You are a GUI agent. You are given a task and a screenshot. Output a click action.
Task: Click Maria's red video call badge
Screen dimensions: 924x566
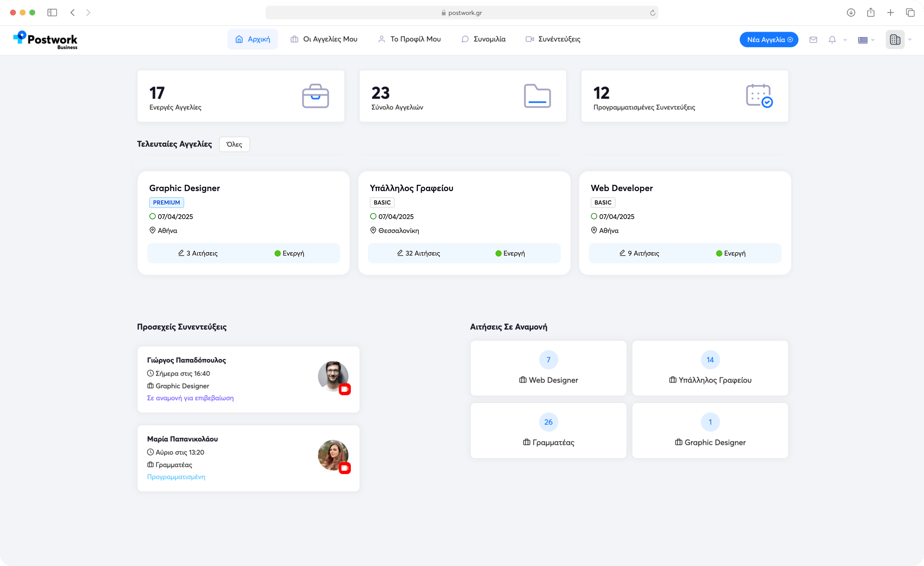[345, 468]
